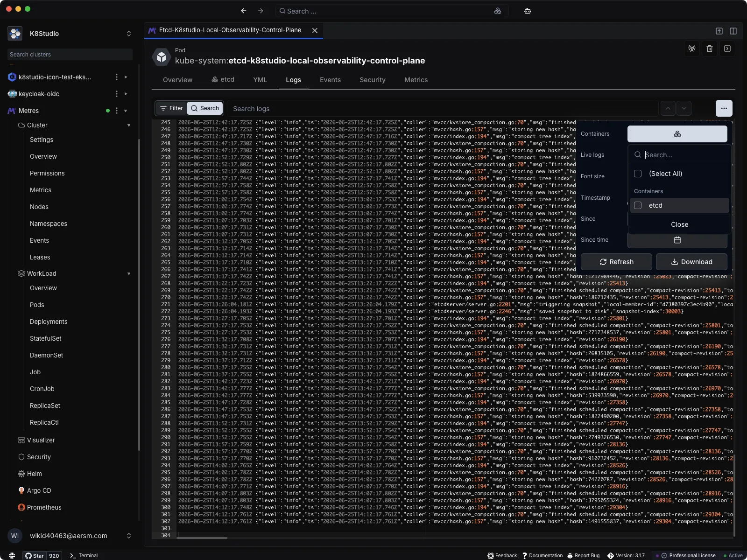
Task: Open the user account menu chevron
Action: pyautogui.click(x=129, y=536)
